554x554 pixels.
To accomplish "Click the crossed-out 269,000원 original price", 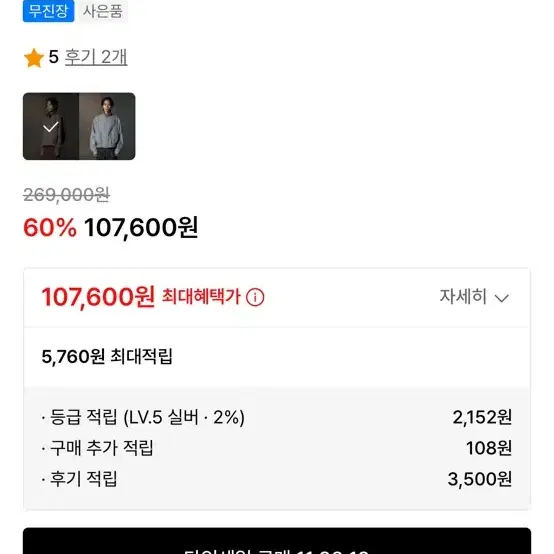I will coord(66,195).
